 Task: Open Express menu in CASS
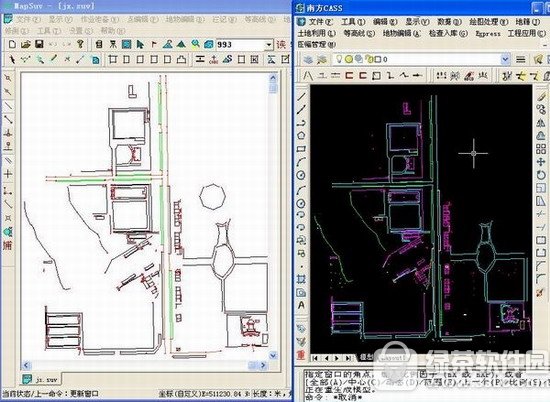pyautogui.click(x=488, y=34)
